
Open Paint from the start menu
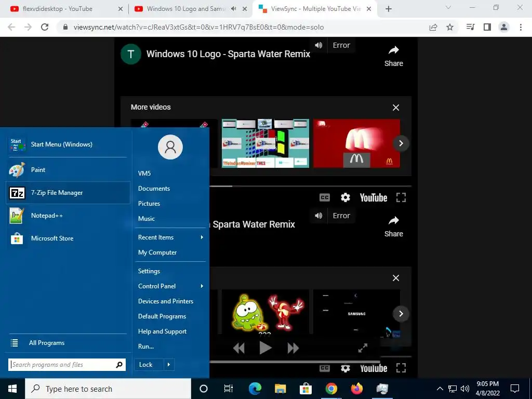click(x=68, y=170)
